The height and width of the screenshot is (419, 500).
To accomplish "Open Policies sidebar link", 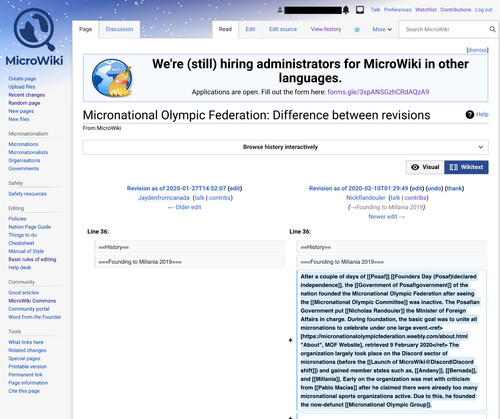I will [17, 219].
